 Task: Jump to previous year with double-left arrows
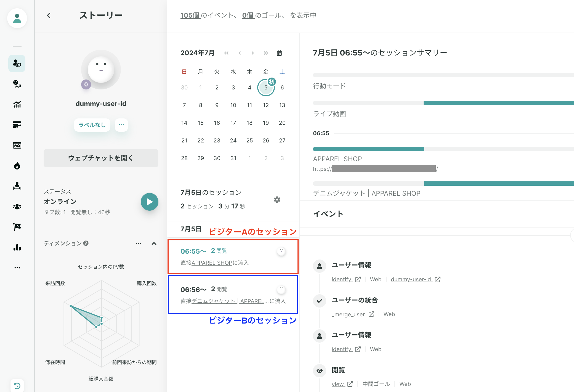[x=226, y=53]
